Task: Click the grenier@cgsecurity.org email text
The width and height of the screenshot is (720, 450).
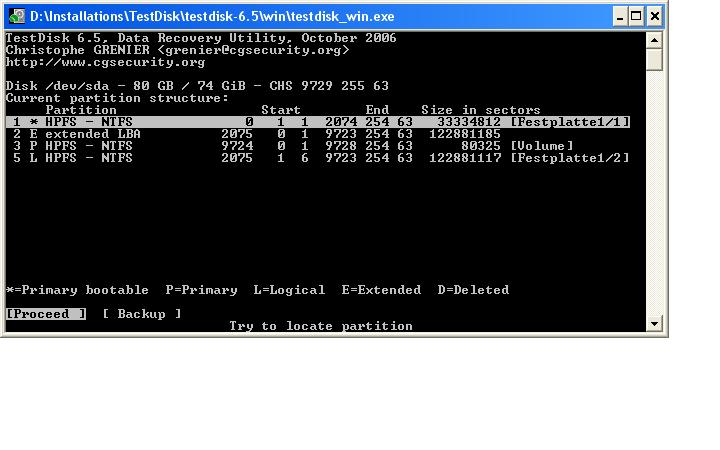Action: click(253, 50)
